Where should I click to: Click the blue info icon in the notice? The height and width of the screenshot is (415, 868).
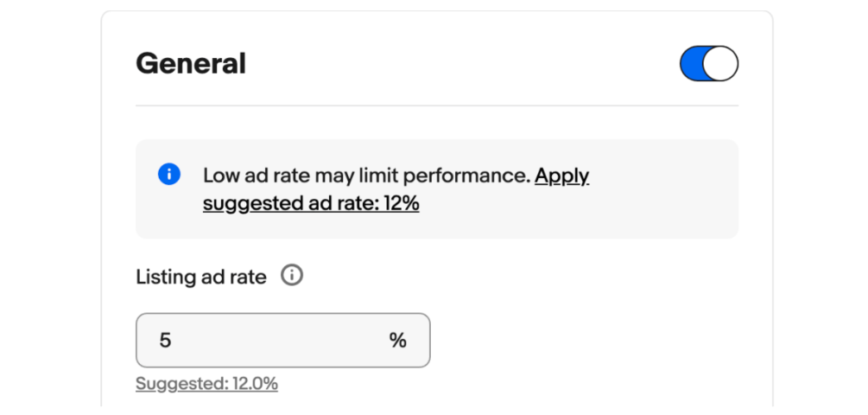point(169,175)
